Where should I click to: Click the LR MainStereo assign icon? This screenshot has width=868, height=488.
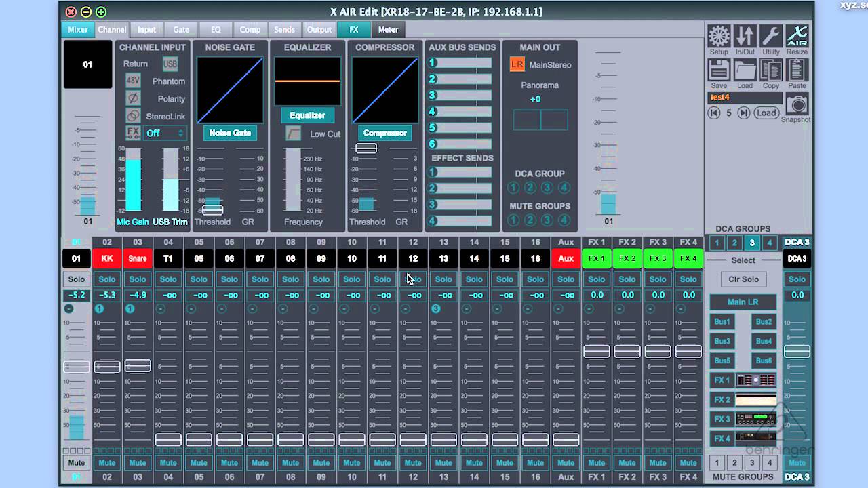point(517,64)
